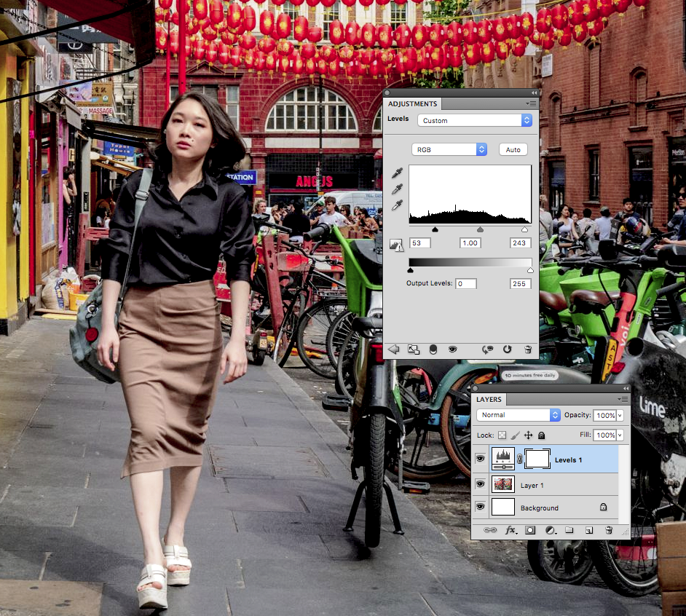Delete the adjustment layer from the Adjustments panel
The height and width of the screenshot is (616, 686).
tap(528, 350)
